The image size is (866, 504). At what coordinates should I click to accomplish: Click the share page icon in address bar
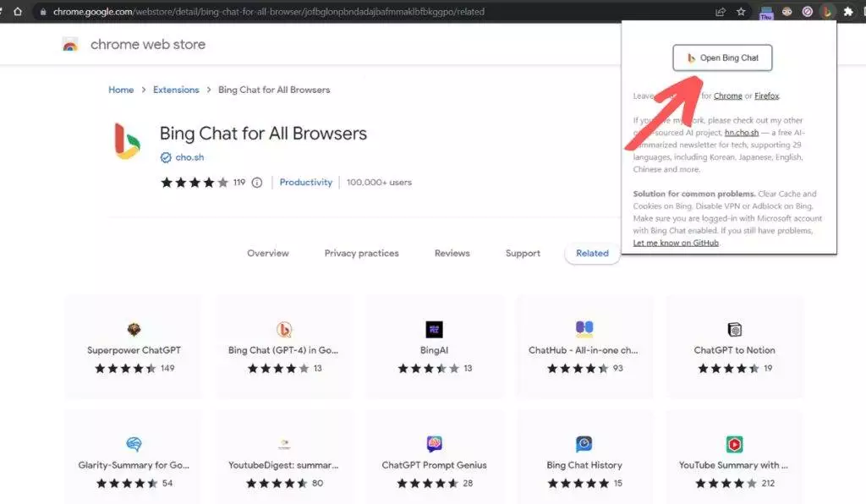pos(721,12)
